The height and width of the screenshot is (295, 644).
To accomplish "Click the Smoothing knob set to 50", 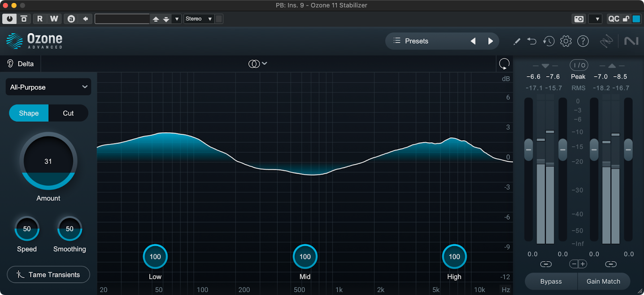I will pos(70,229).
